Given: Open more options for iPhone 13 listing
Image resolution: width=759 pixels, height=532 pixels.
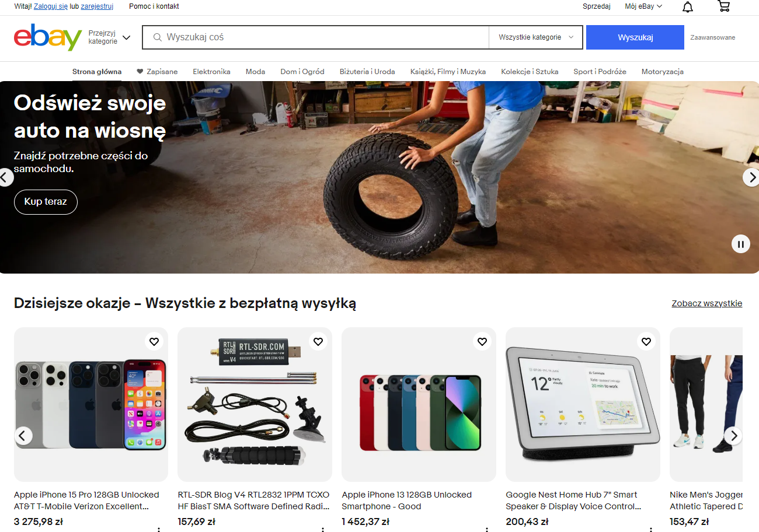Looking at the screenshot, I should 487,528.
